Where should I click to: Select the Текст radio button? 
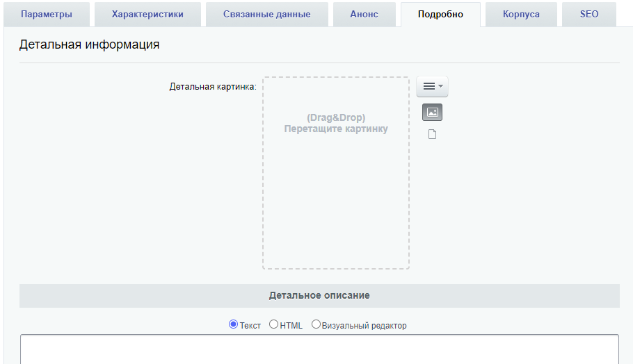(233, 324)
